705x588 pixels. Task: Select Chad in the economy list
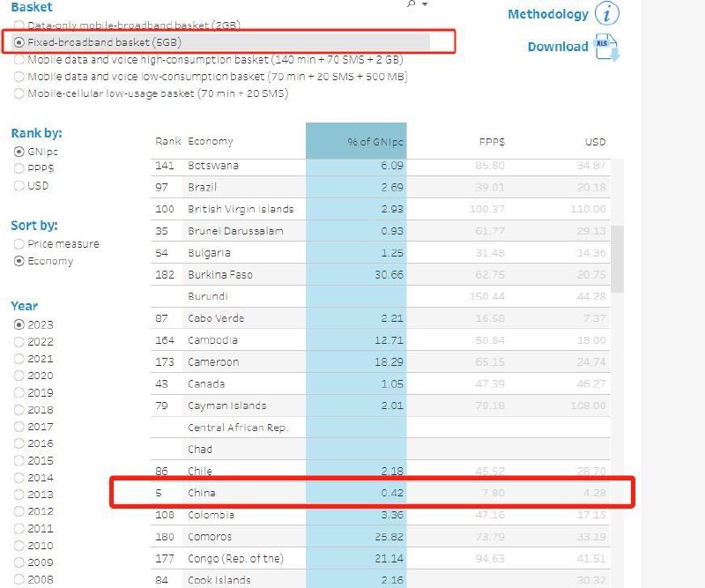[200, 449]
